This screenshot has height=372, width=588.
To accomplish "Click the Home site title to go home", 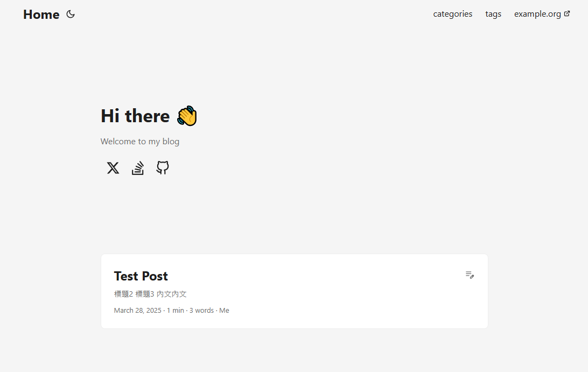I will 41,15.
